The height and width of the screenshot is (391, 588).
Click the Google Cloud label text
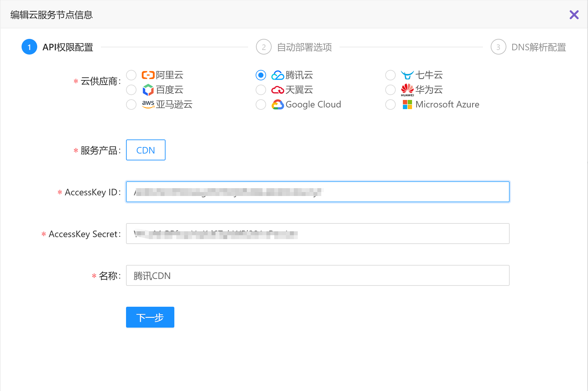pyautogui.click(x=313, y=105)
